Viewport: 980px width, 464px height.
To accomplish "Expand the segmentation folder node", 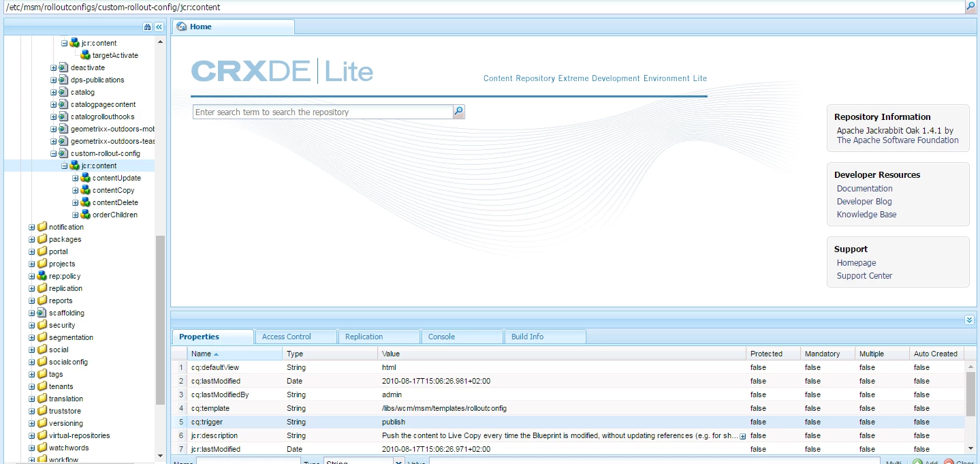I will coord(32,337).
